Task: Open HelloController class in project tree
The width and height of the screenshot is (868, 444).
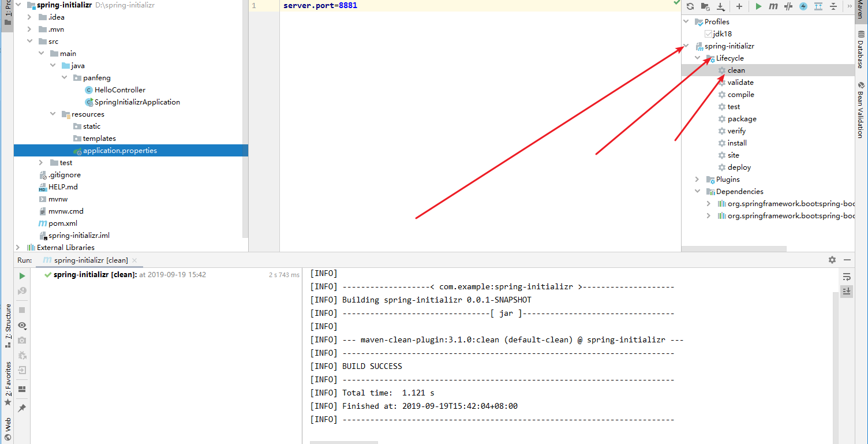Action: point(120,90)
